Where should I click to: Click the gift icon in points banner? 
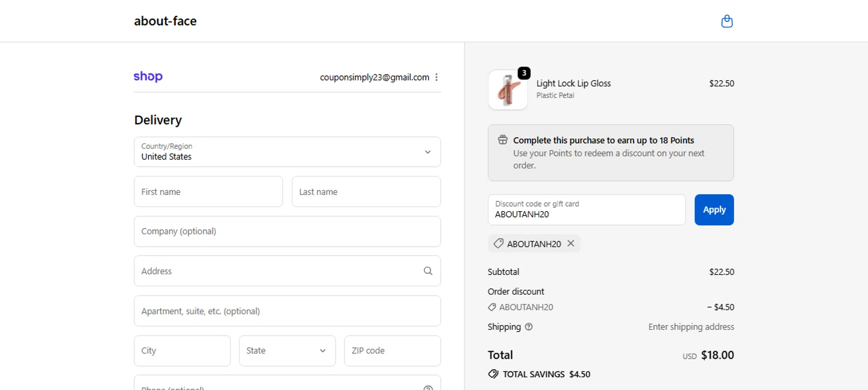tap(502, 140)
